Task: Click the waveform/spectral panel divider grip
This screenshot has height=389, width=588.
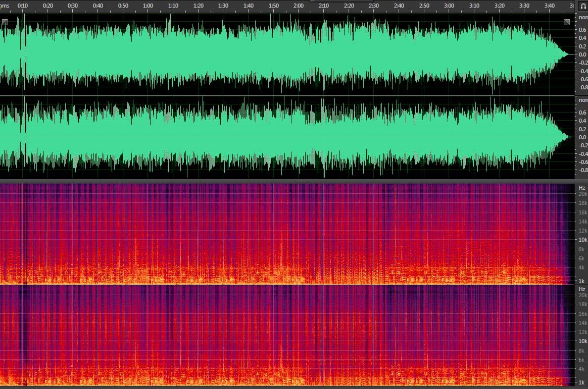Action: tap(304, 181)
